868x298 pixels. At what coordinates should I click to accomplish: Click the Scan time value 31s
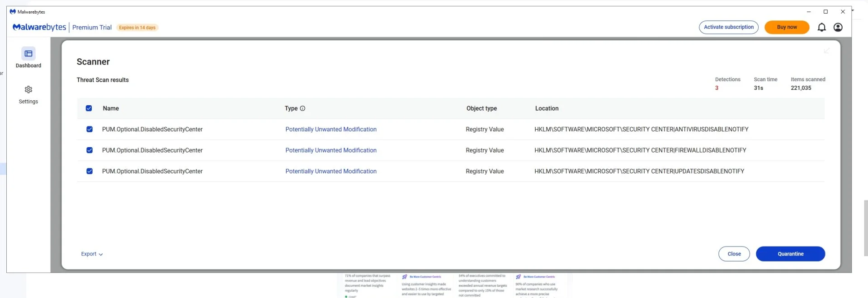pos(758,88)
